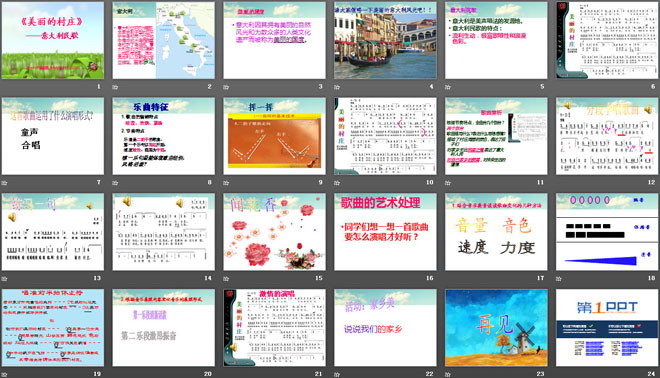Select slide 4 Venice canal photo
Image resolution: width=660 pixels, height=378 pixels.
pyautogui.click(x=385, y=40)
